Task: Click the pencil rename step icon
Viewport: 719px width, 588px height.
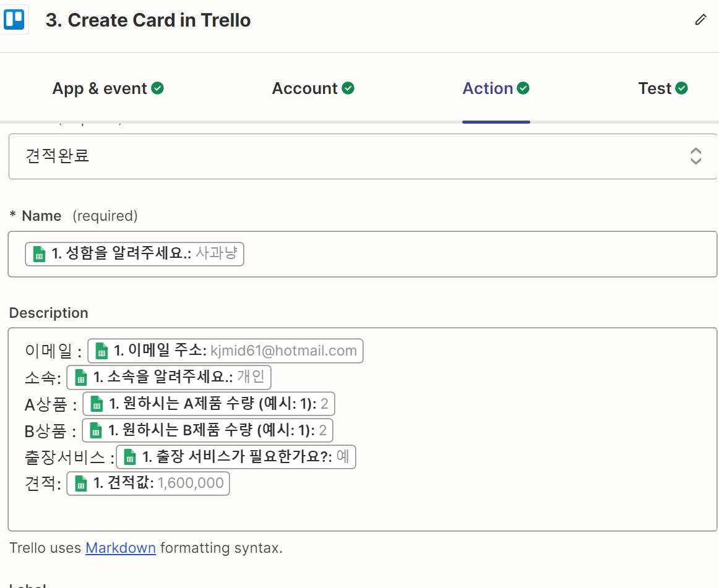Action: click(700, 20)
